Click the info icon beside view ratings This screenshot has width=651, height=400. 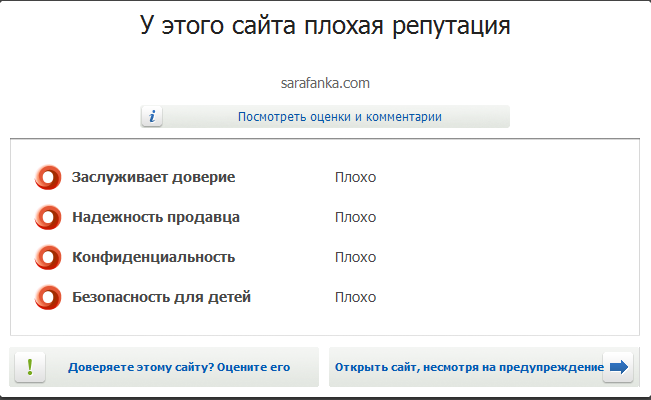point(152,117)
